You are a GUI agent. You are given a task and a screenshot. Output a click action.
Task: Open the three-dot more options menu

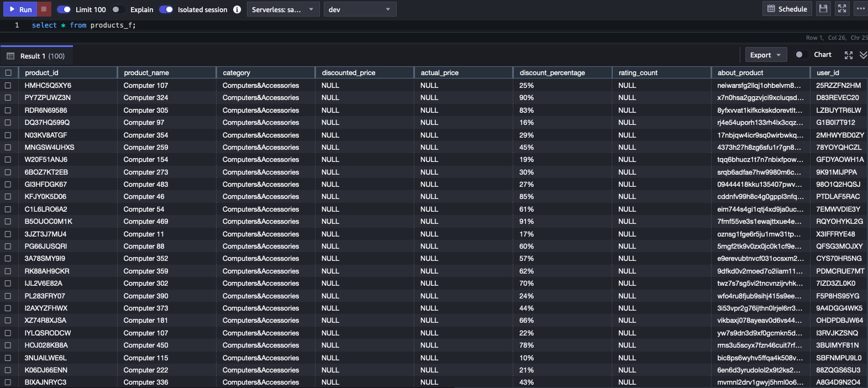(860, 9)
